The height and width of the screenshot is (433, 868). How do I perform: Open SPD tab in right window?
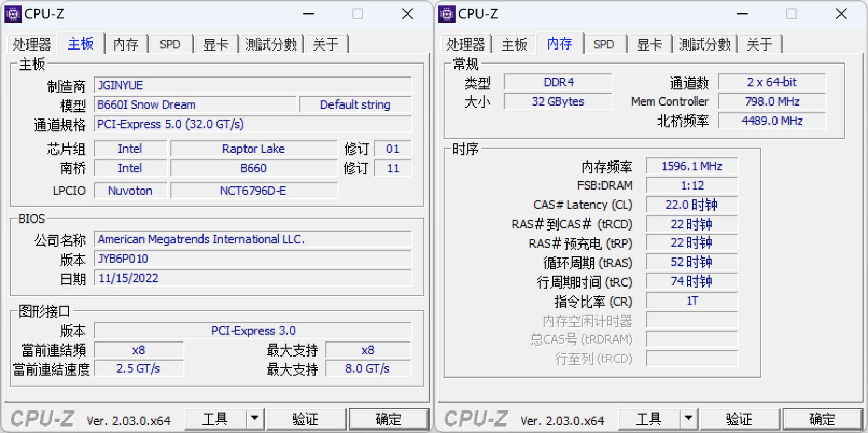coord(604,44)
